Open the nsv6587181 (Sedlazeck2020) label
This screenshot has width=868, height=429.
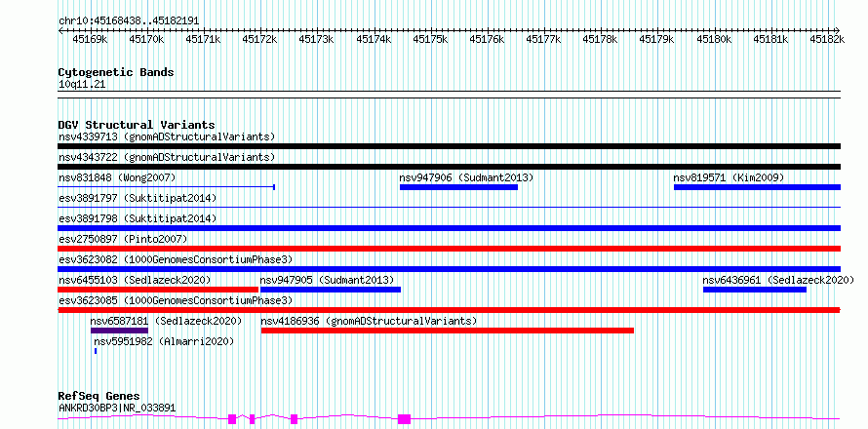tap(166, 321)
